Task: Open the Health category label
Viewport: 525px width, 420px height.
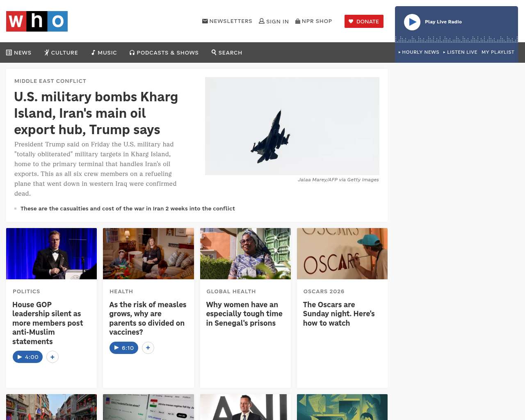Action: coord(121,291)
